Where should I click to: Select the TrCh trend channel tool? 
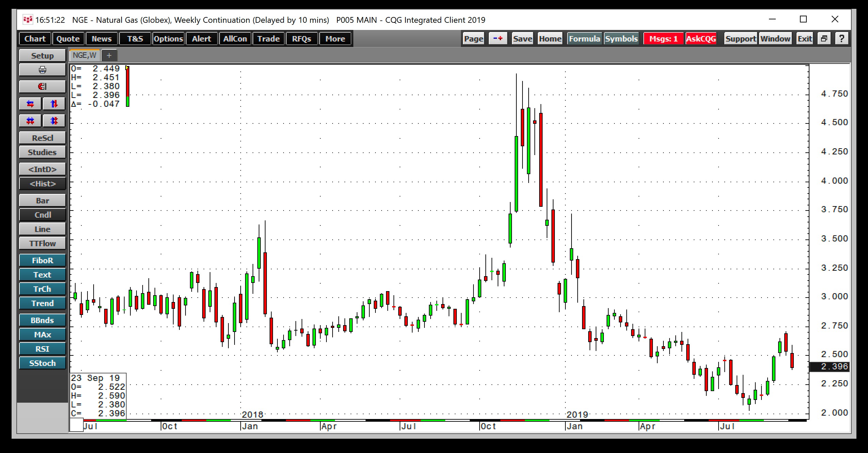[42, 289]
